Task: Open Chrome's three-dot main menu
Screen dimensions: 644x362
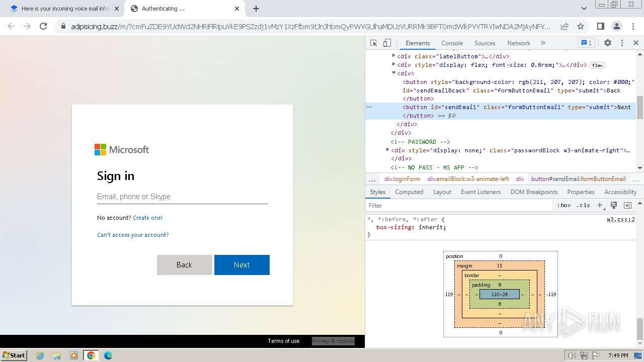Action: click(632, 26)
